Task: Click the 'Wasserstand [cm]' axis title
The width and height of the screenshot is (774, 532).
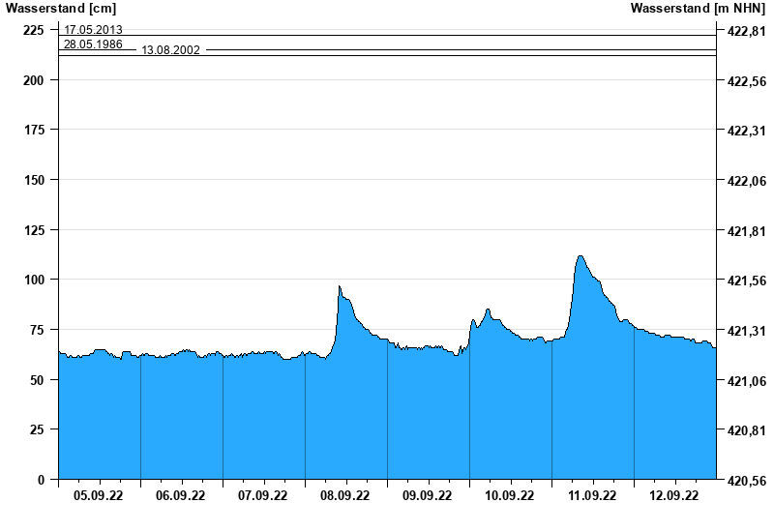Action: click(x=61, y=8)
